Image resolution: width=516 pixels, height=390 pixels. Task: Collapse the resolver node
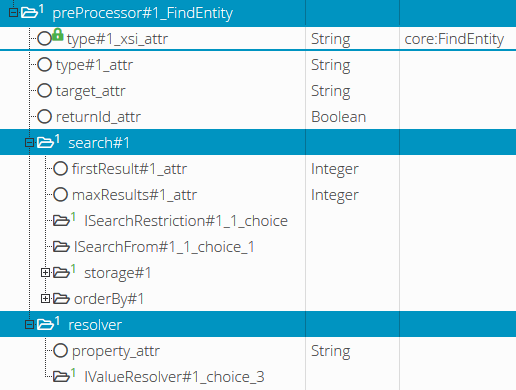(29, 325)
